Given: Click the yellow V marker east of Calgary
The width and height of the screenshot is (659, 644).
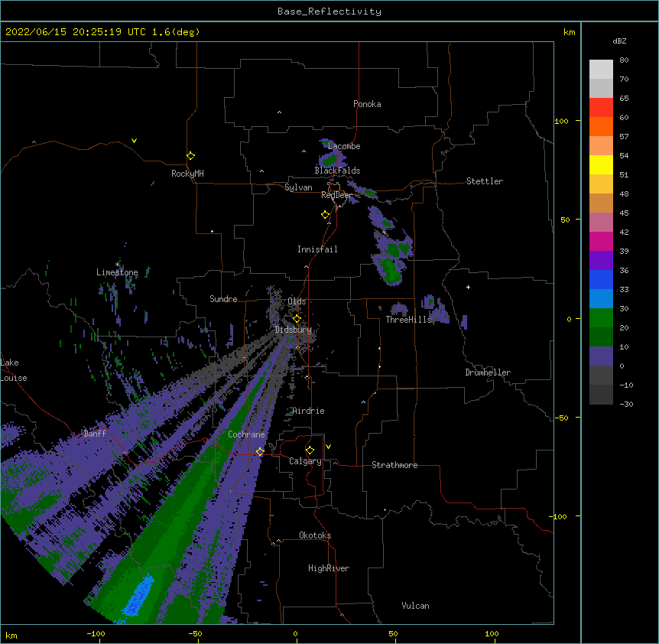Looking at the screenshot, I should tap(328, 447).
